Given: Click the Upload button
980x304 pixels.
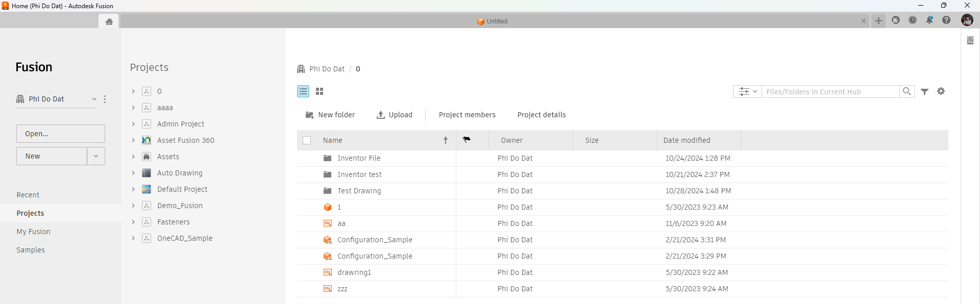Looking at the screenshot, I should [x=395, y=115].
